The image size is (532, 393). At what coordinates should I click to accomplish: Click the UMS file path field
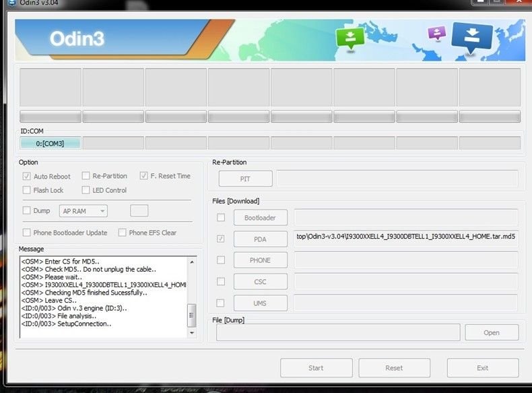(x=406, y=303)
